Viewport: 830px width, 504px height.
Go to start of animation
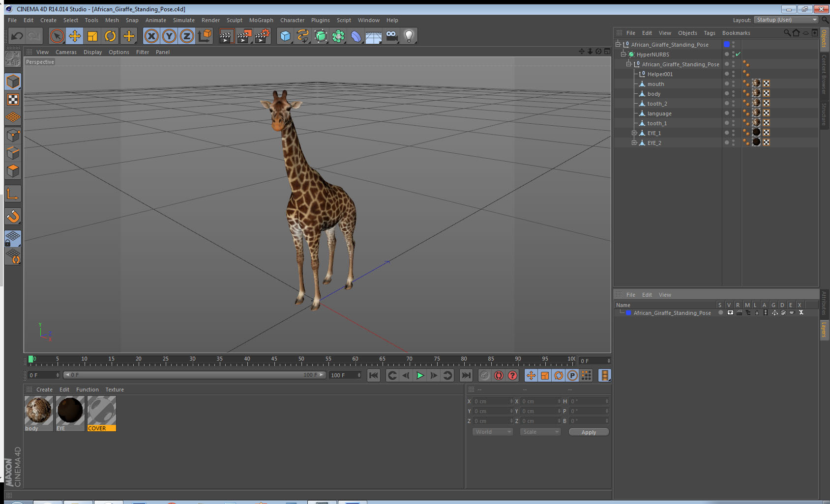[374, 375]
